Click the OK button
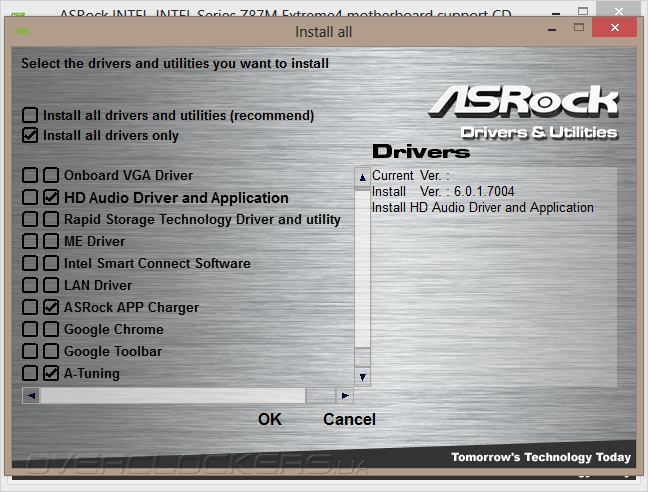 (270, 419)
